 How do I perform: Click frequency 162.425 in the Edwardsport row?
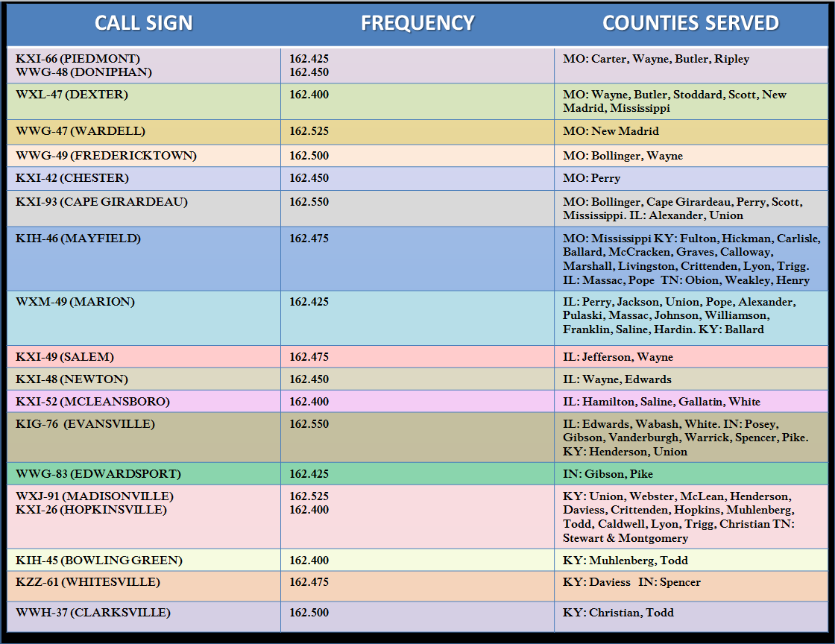click(x=309, y=474)
